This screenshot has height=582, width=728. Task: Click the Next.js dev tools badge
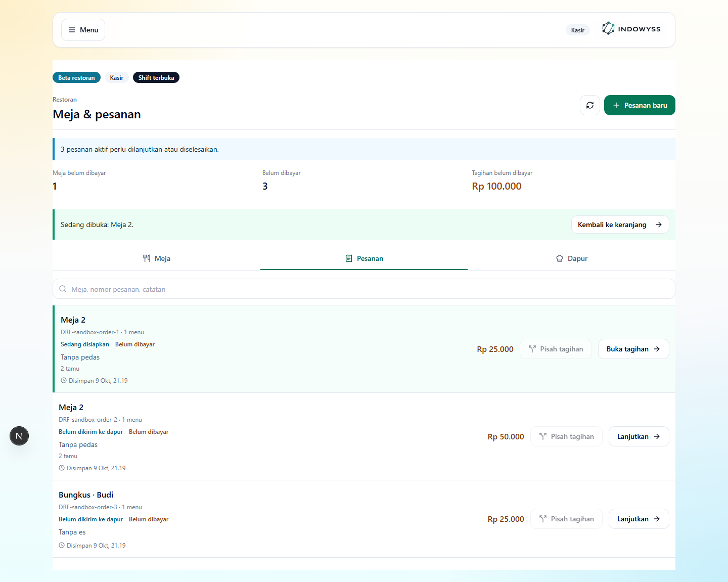19,436
